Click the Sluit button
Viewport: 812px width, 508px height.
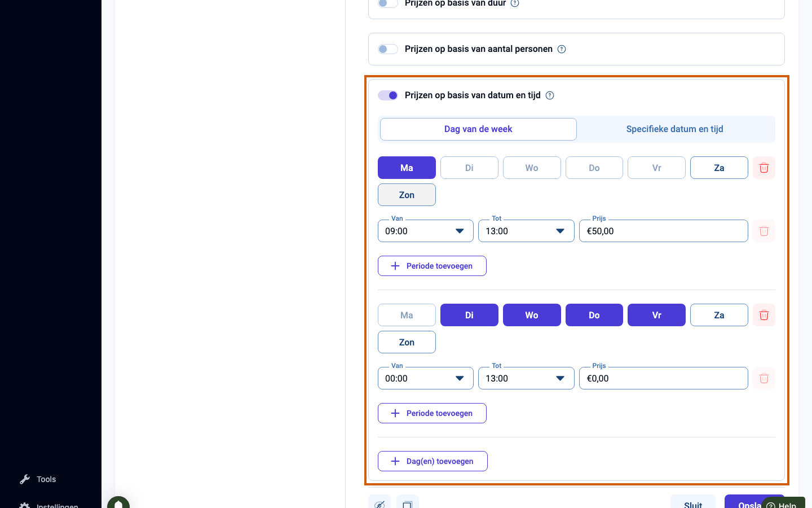[x=693, y=502]
